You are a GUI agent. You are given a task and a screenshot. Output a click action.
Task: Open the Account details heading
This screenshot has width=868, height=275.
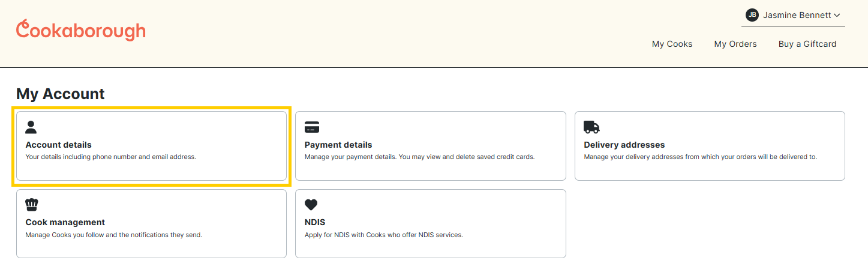tap(58, 145)
